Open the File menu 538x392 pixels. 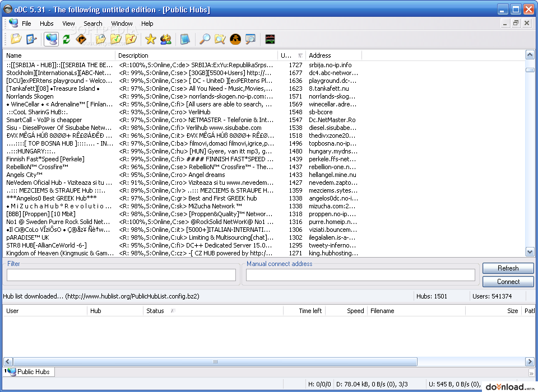pyautogui.click(x=26, y=24)
